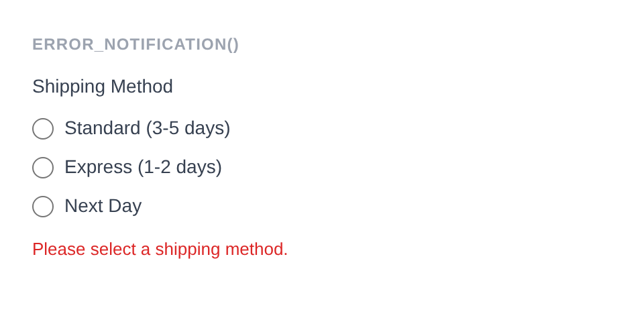
Task: Click the word "Day" in the third option
Action: (125, 206)
